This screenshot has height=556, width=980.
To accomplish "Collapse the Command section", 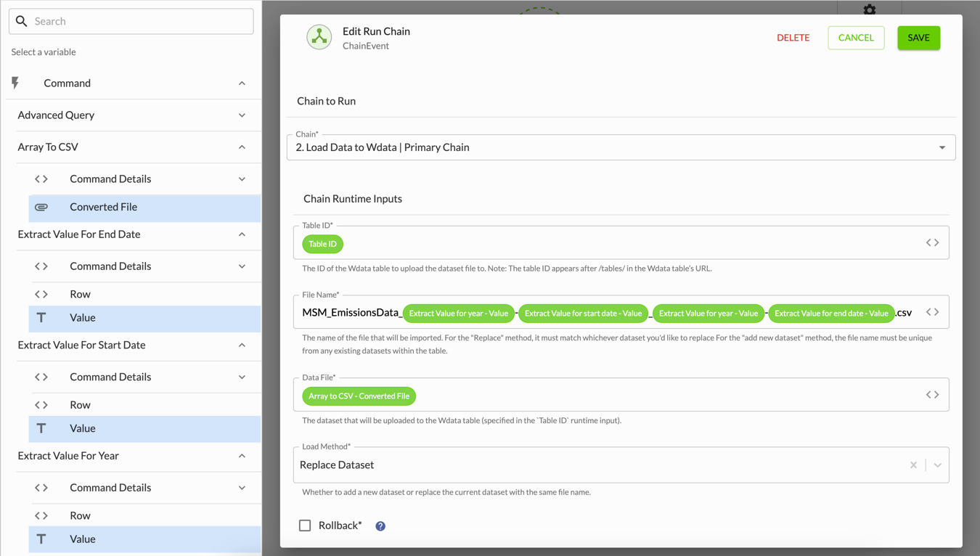I will pos(242,83).
